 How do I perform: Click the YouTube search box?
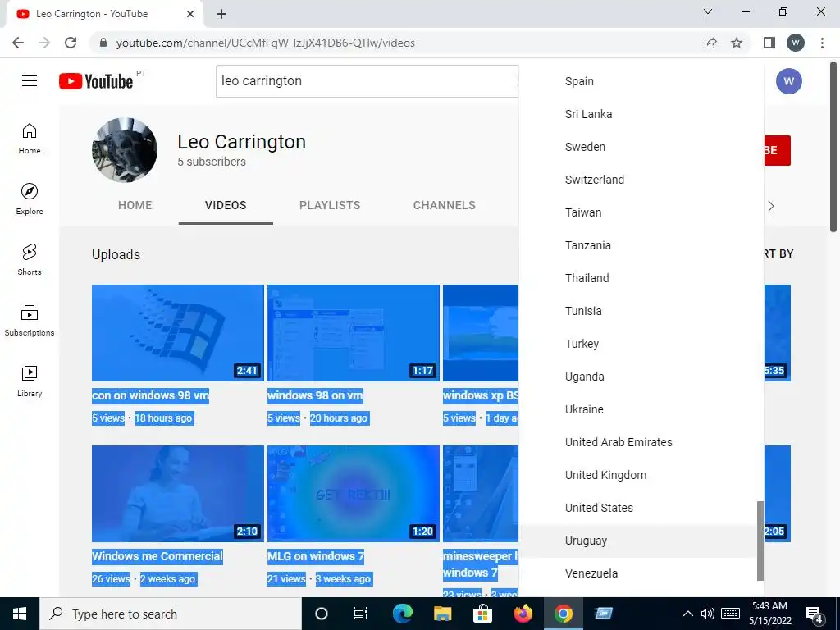tap(367, 81)
